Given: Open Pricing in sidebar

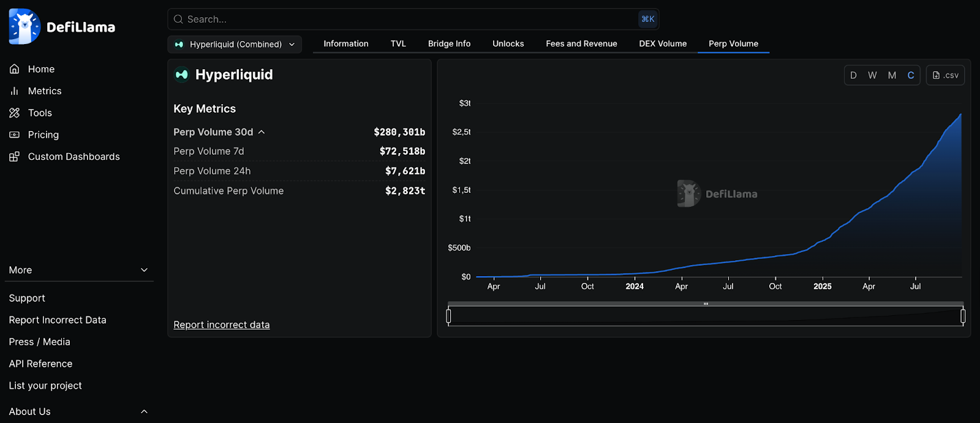Looking at the screenshot, I should coord(43,135).
